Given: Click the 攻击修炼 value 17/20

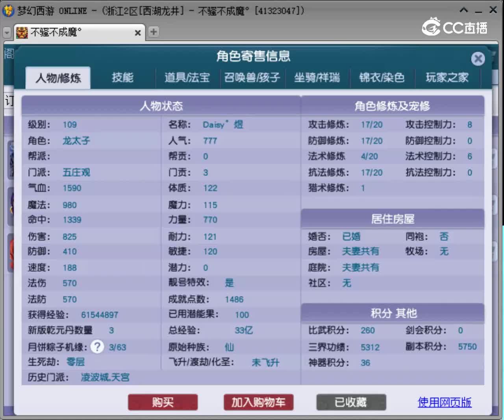Looking at the screenshot, I should (x=372, y=125).
